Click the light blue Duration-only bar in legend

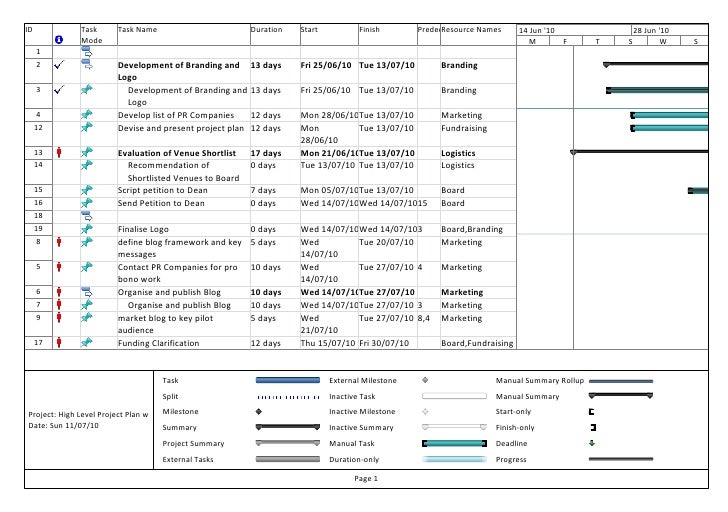click(x=454, y=459)
